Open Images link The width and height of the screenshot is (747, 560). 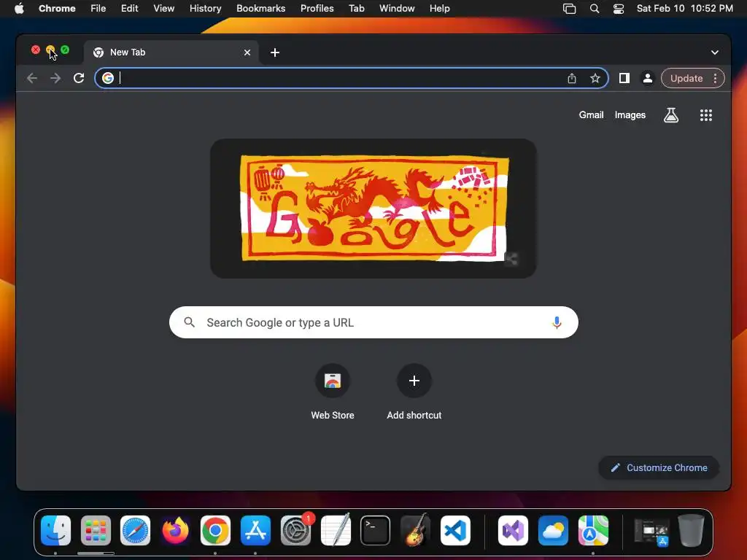[x=630, y=114]
